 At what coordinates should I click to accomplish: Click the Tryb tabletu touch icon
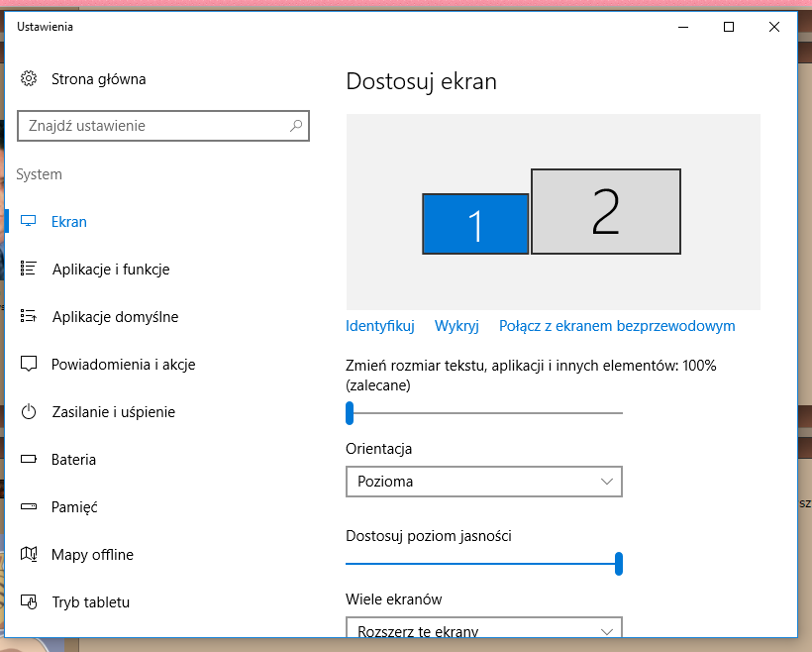(29, 602)
